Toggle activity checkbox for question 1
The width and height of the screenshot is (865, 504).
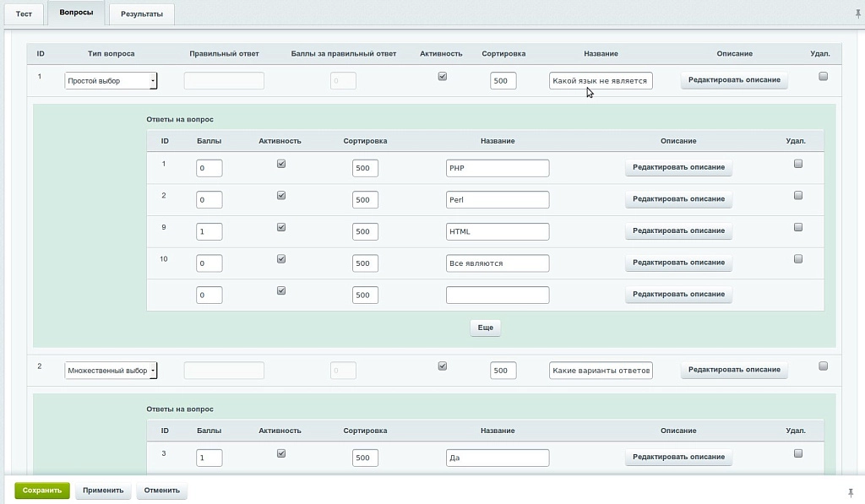pos(443,76)
